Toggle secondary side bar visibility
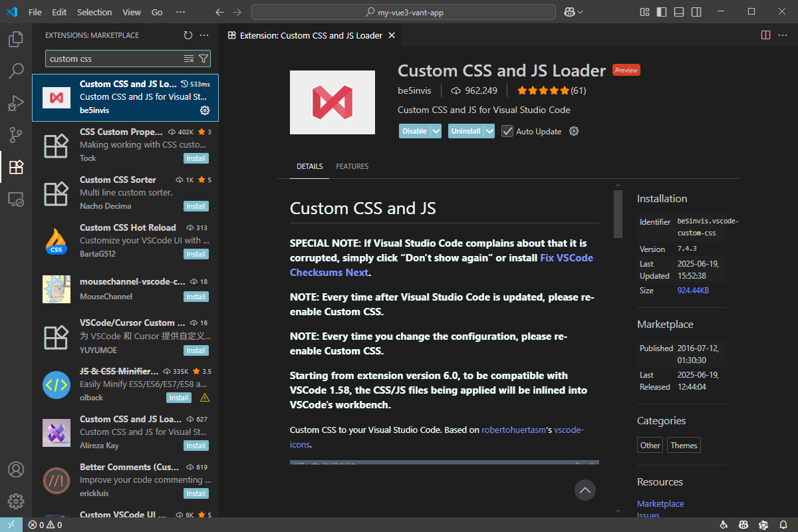 (695, 12)
